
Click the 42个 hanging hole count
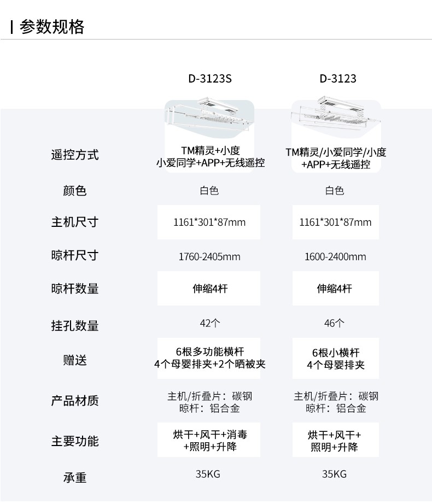[x=209, y=323]
